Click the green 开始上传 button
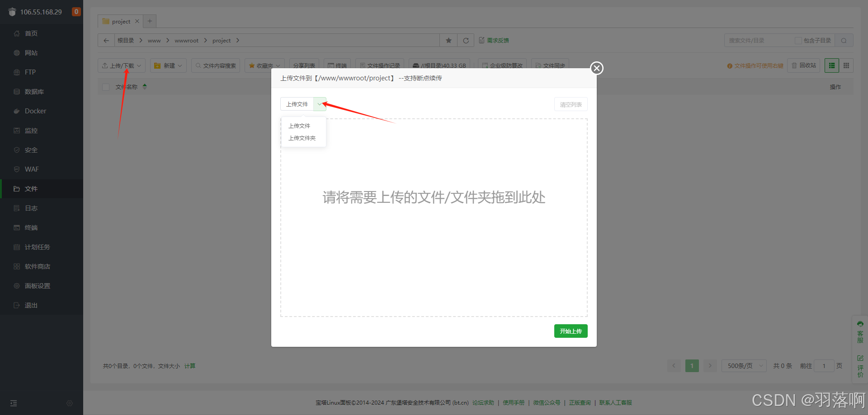The image size is (868, 415). click(571, 331)
